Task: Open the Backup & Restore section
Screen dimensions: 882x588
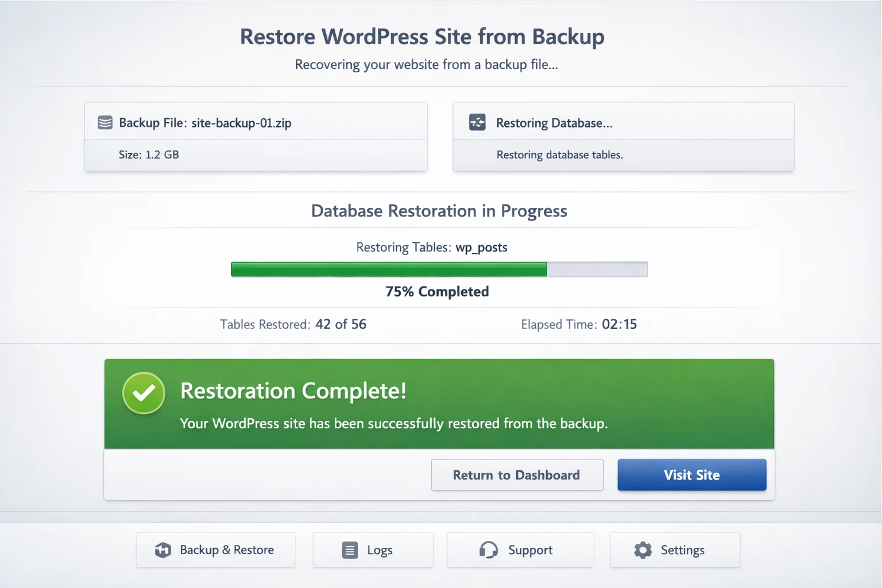Action: (216, 550)
